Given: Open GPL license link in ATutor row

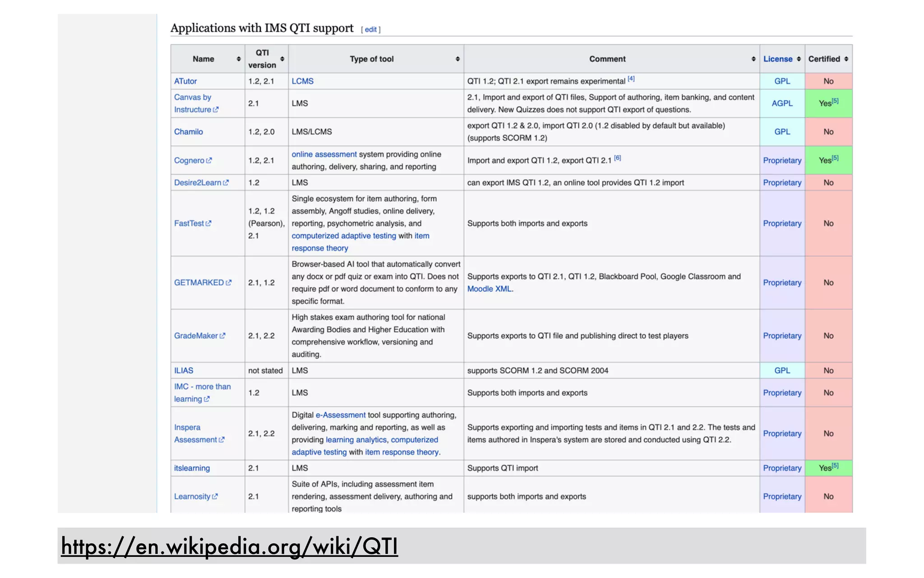Looking at the screenshot, I should click(782, 81).
